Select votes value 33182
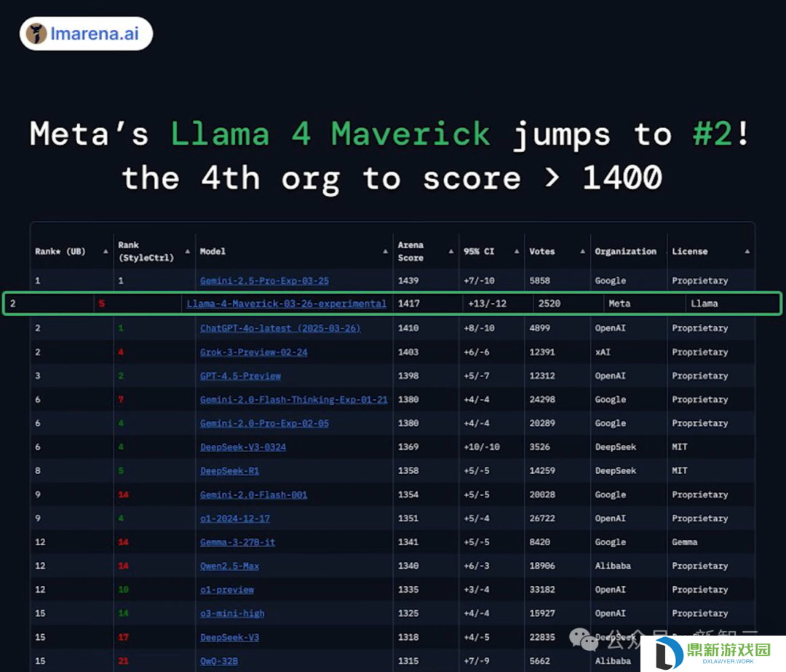The image size is (786, 672). click(542, 590)
